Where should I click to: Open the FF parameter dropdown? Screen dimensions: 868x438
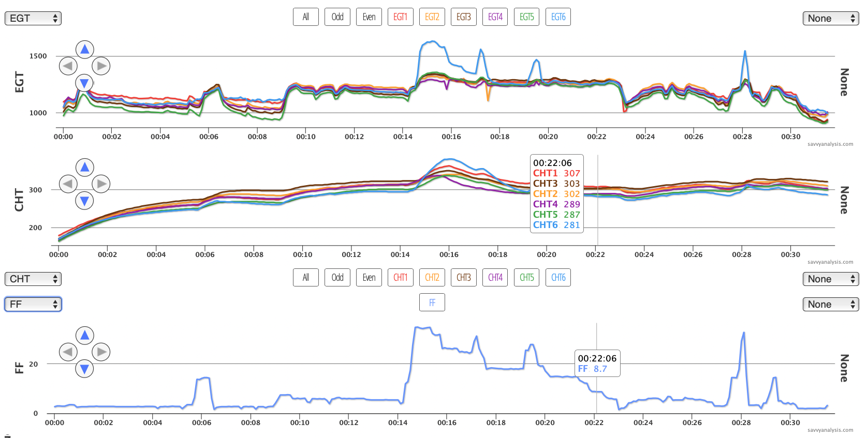33,304
